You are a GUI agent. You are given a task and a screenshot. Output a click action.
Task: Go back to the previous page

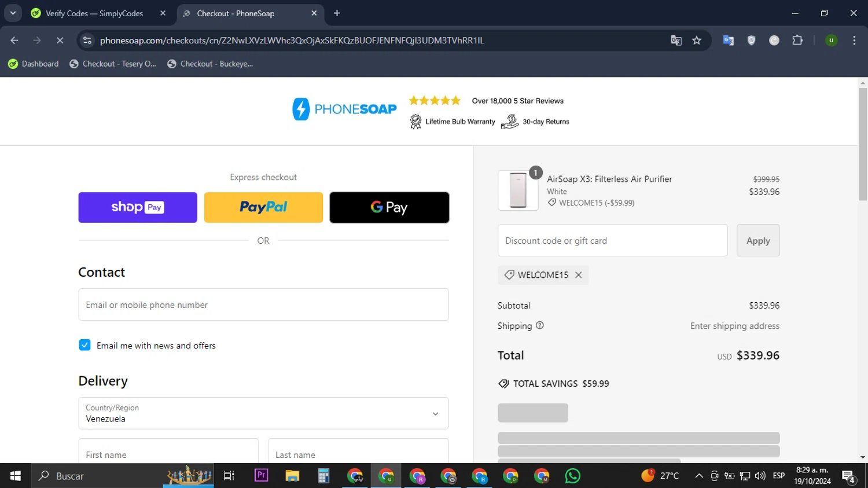[14, 41]
